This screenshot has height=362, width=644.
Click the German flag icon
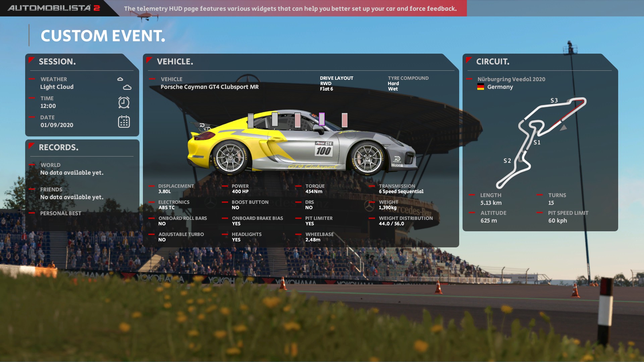481,87
